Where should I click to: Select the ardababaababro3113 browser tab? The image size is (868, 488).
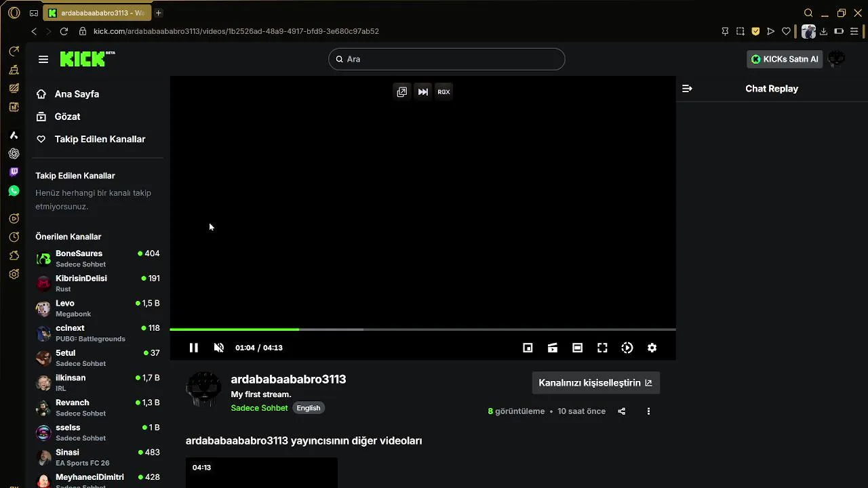click(98, 13)
